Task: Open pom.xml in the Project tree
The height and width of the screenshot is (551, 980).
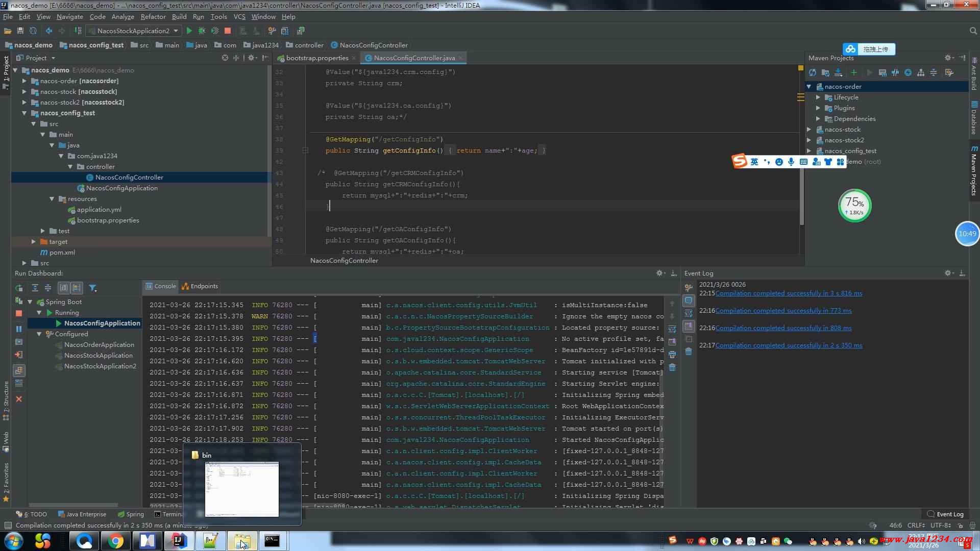Action: 58,252
